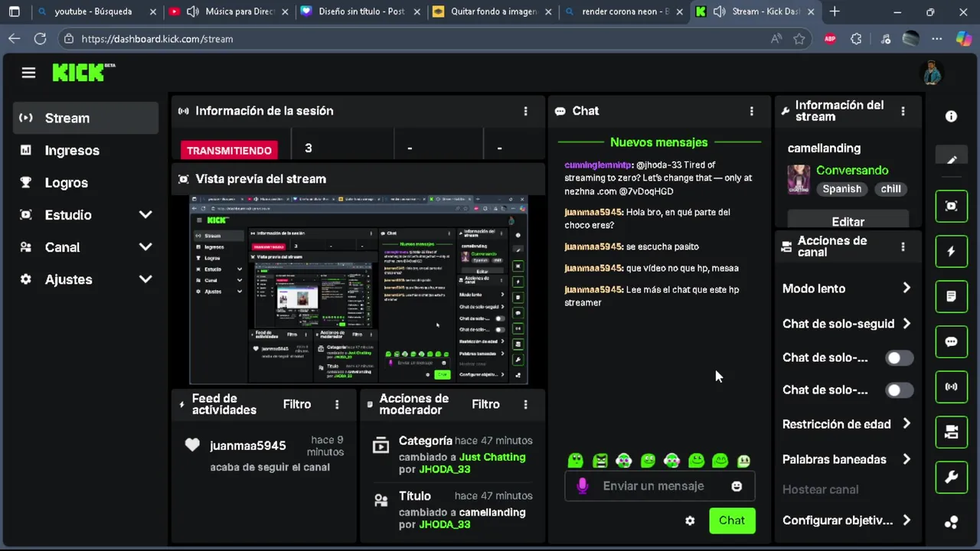Open the emoji picker smiley in message box
Image resolution: width=980 pixels, height=551 pixels.
pos(737,486)
